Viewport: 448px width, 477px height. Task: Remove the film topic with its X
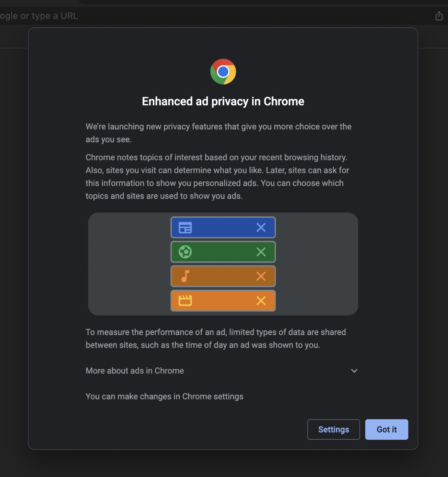tap(261, 301)
